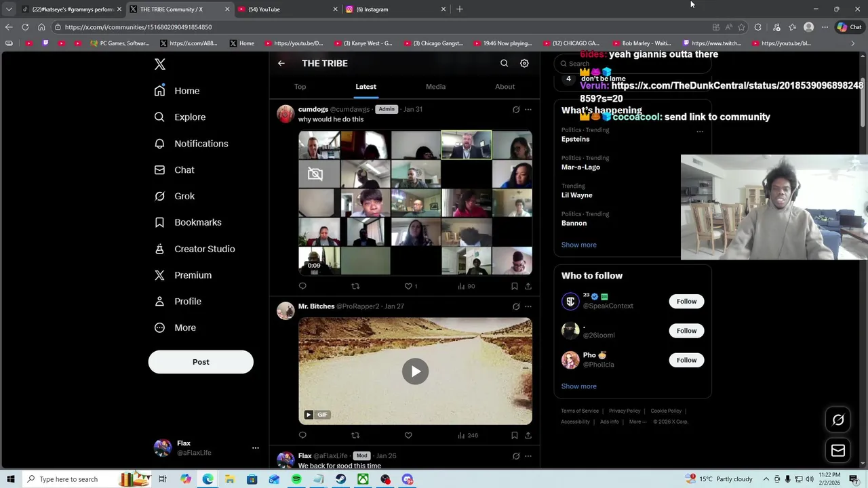Switch to the About tab
868x488 pixels.
point(505,87)
